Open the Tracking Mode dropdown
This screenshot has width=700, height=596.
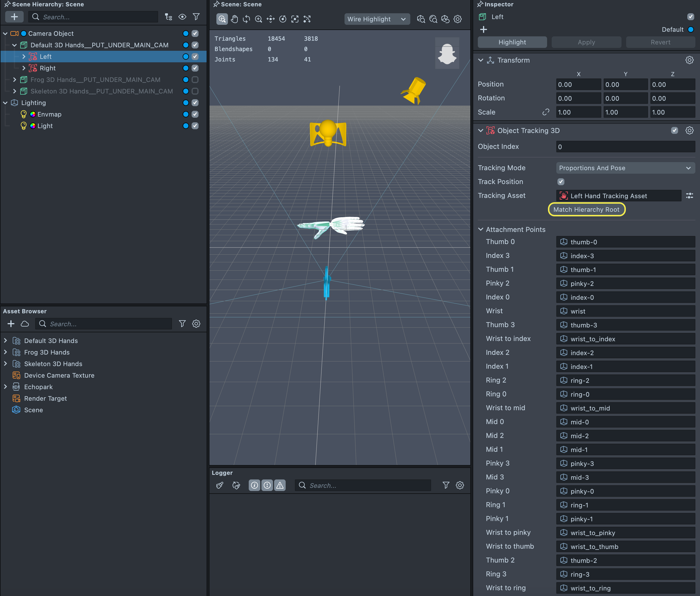[x=625, y=168]
